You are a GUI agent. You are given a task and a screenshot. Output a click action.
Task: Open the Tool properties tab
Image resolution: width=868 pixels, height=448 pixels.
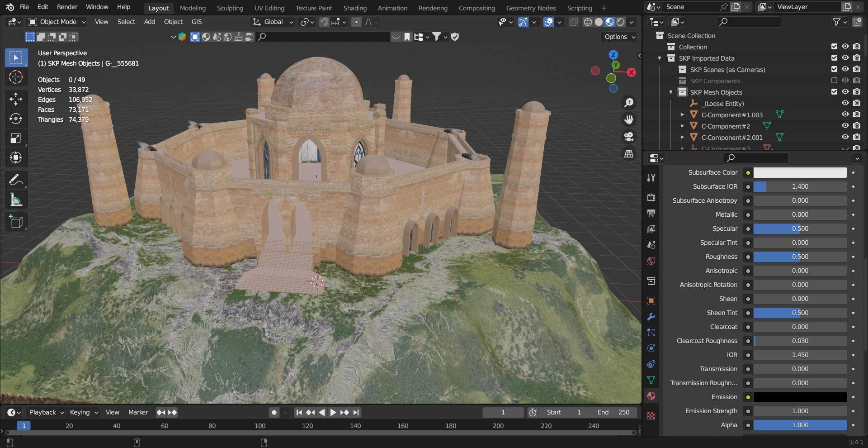point(651,178)
